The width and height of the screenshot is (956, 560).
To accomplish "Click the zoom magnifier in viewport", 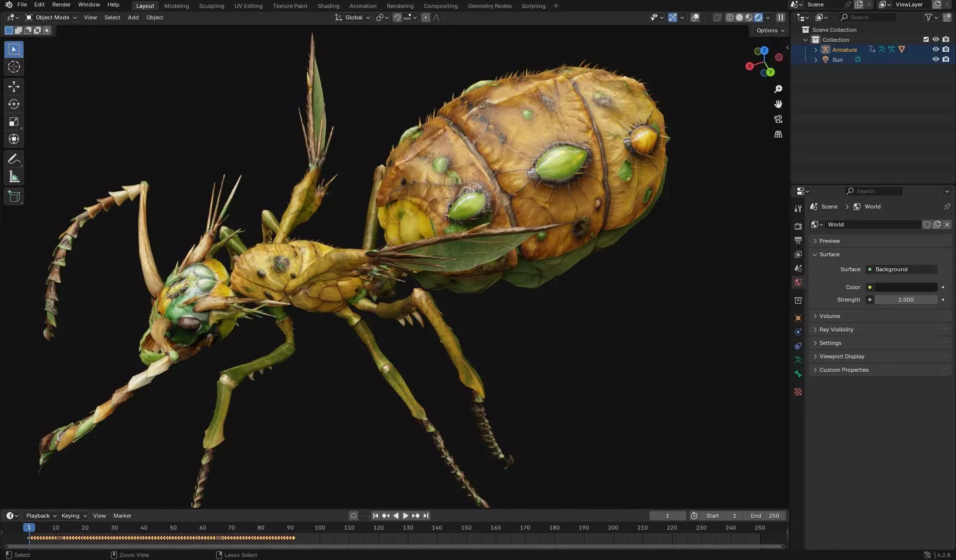I will click(778, 89).
